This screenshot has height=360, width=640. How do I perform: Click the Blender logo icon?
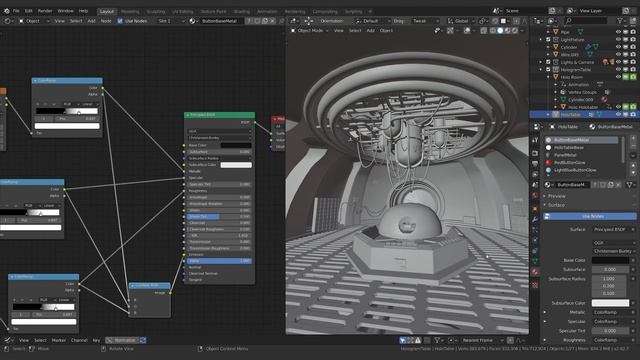tap(7, 11)
